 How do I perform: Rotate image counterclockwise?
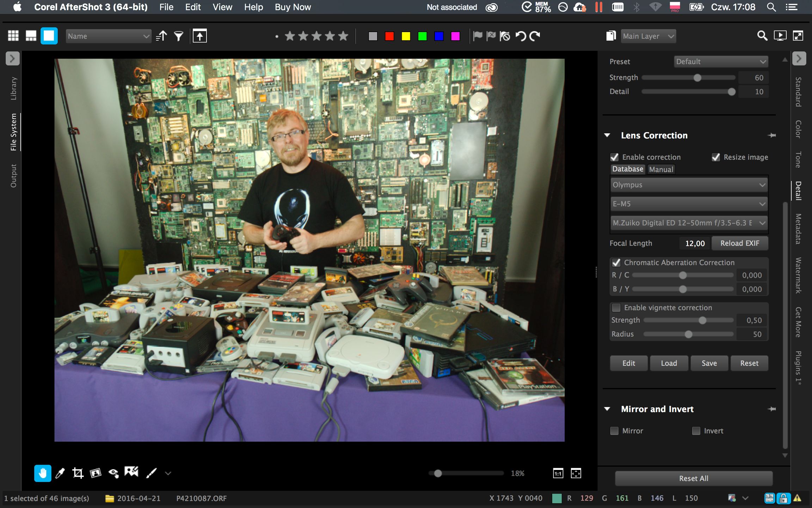521,36
